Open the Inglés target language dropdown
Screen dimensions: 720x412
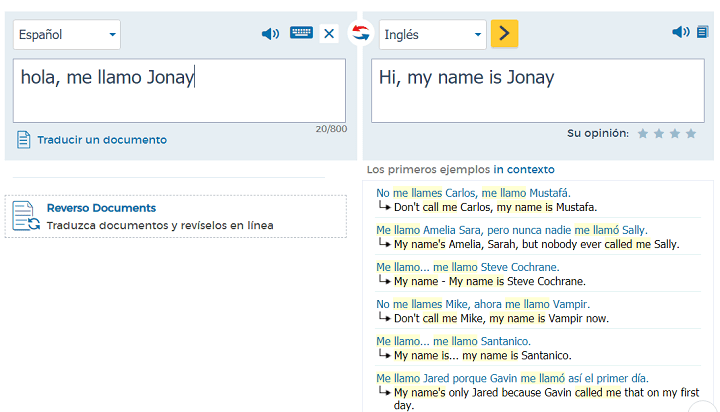point(432,34)
